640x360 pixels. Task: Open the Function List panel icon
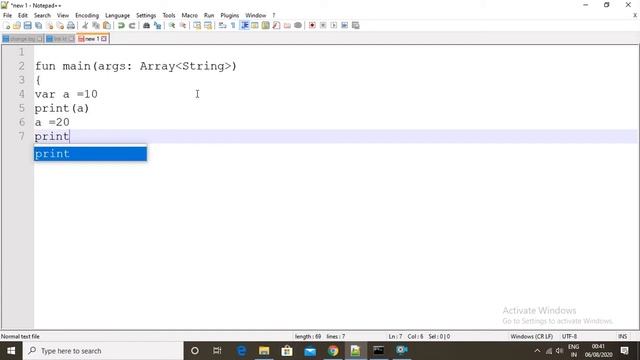pyautogui.click(x=276, y=25)
